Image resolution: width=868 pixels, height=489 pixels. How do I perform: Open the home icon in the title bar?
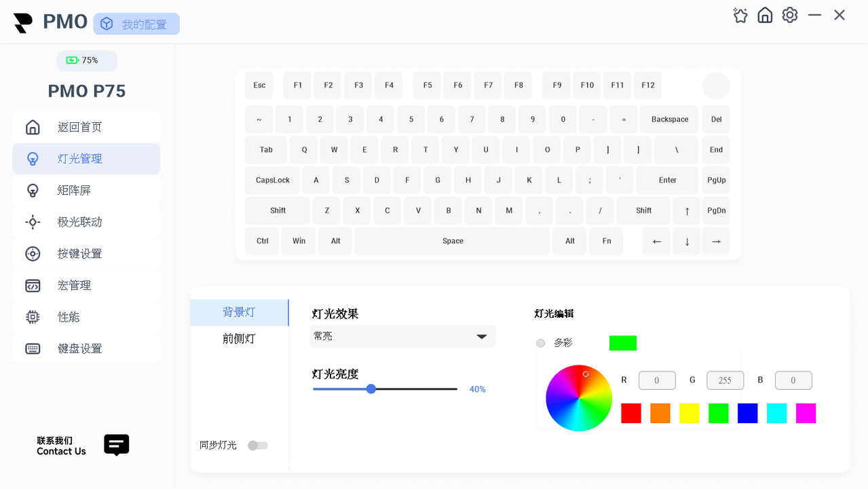click(765, 15)
